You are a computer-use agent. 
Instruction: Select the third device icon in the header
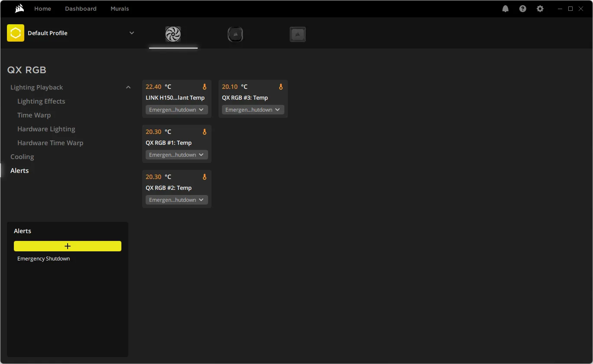[x=298, y=34]
